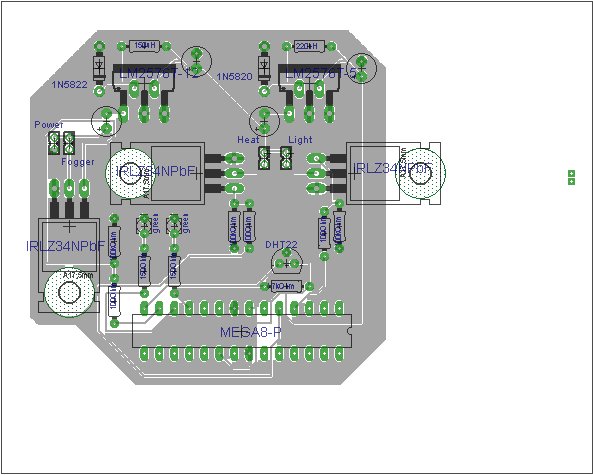The height and width of the screenshot is (475, 593).
Task: Select the 220µH inductor at top right
Action: point(309,46)
